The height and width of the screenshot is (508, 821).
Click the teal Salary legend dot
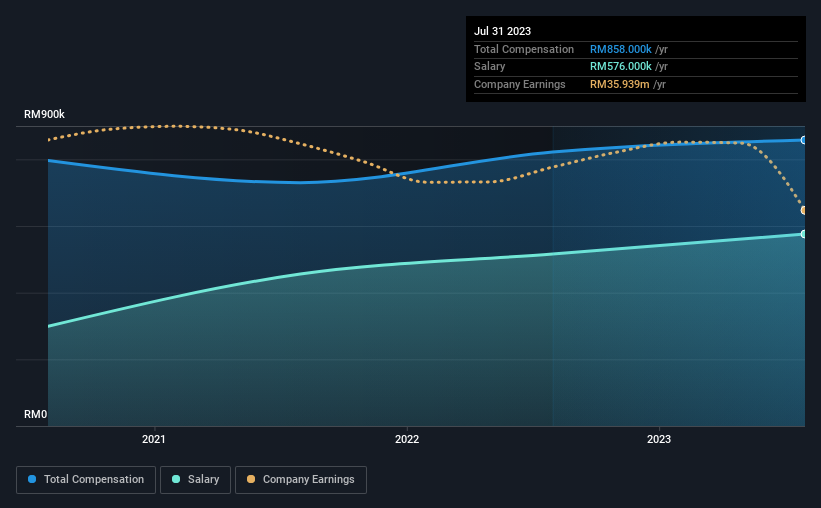pyautogui.click(x=176, y=479)
